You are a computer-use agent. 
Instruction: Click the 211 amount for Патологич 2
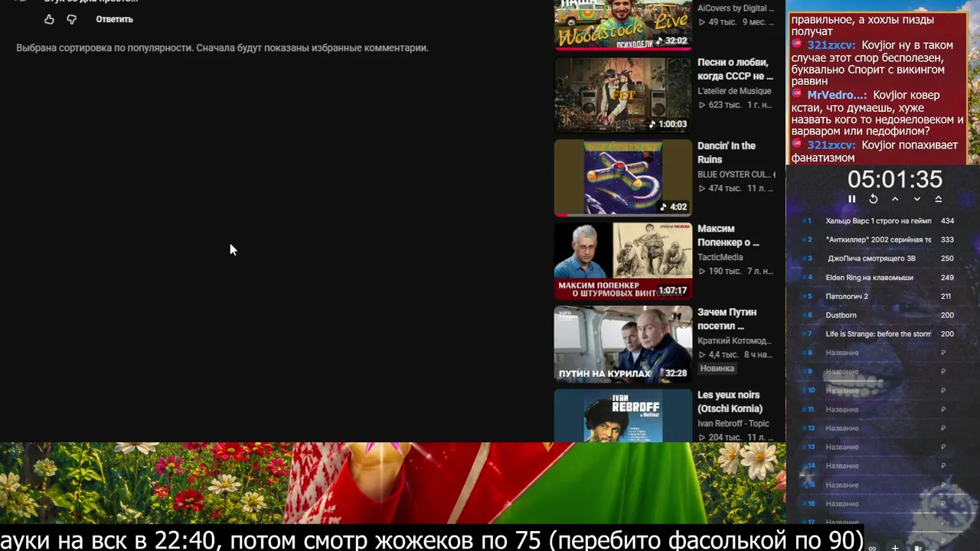(946, 296)
